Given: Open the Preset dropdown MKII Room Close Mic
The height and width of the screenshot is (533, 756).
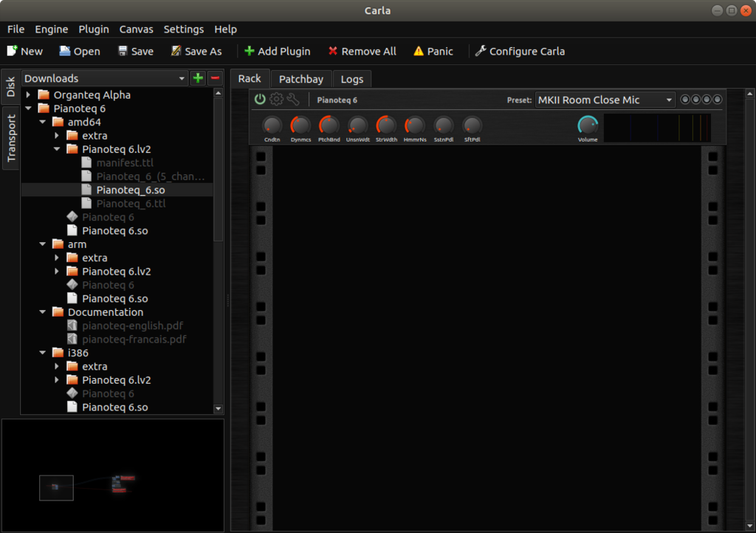Looking at the screenshot, I should tap(605, 100).
